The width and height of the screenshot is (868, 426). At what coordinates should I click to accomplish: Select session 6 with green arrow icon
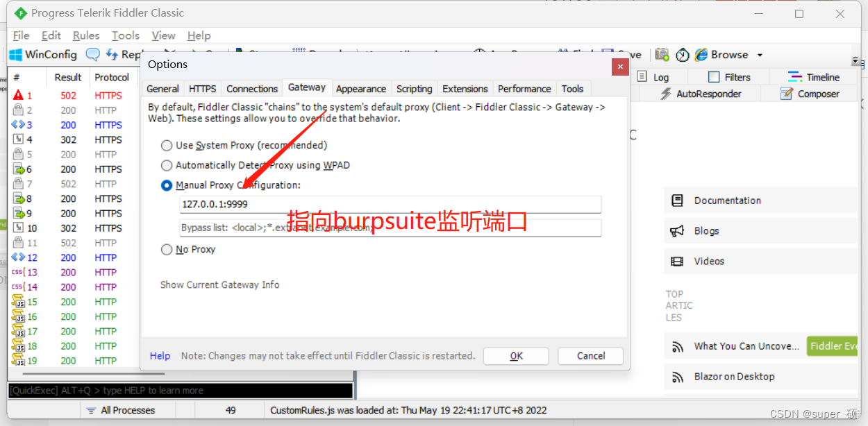(x=74, y=169)
